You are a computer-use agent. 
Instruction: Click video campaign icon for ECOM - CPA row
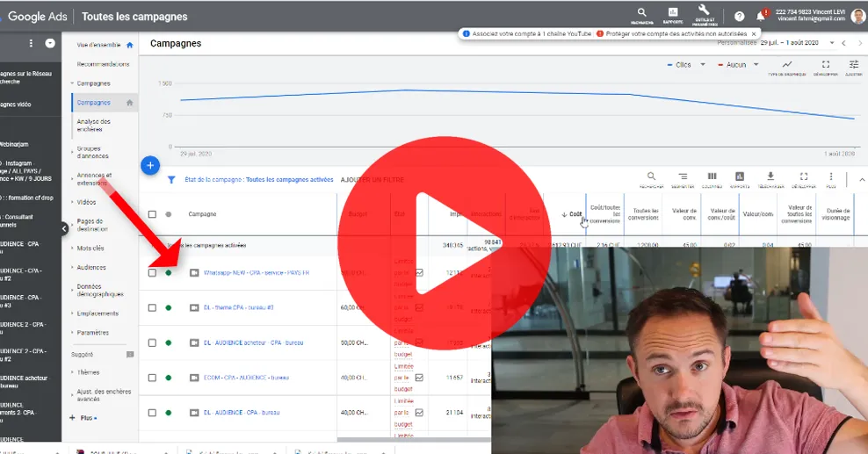(194, 378)
